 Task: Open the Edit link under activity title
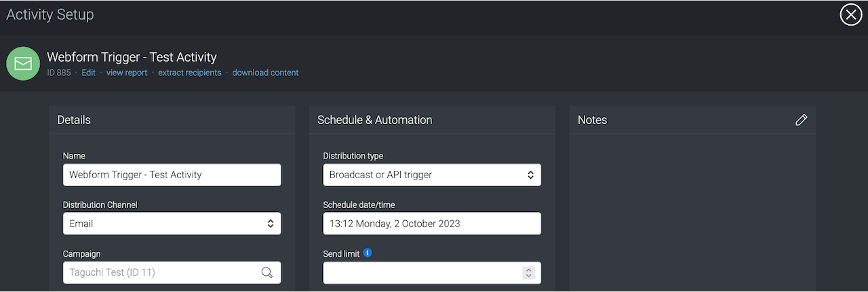click(x=88, y=72)
